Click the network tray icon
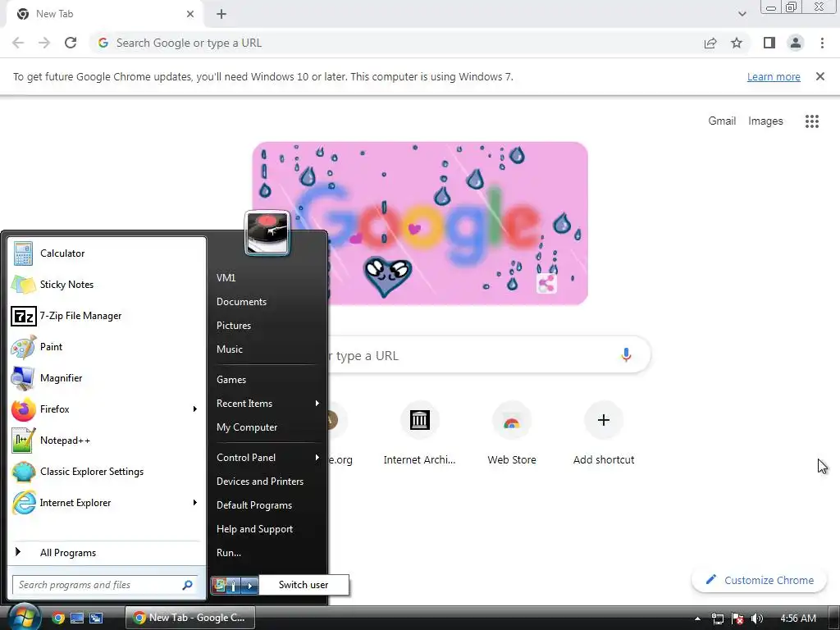Screen dimensions: 840x630 (x=717, y=619)
